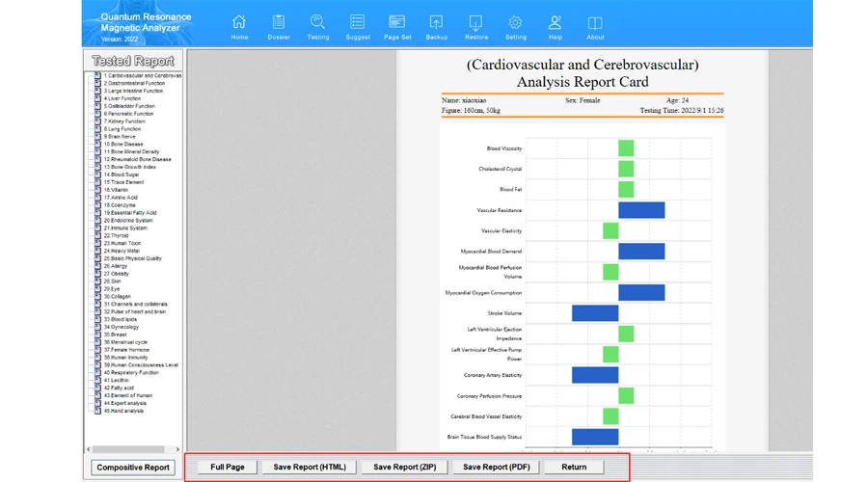Open the Page Set icon
The image size is (868, 482).
(397, 22)
